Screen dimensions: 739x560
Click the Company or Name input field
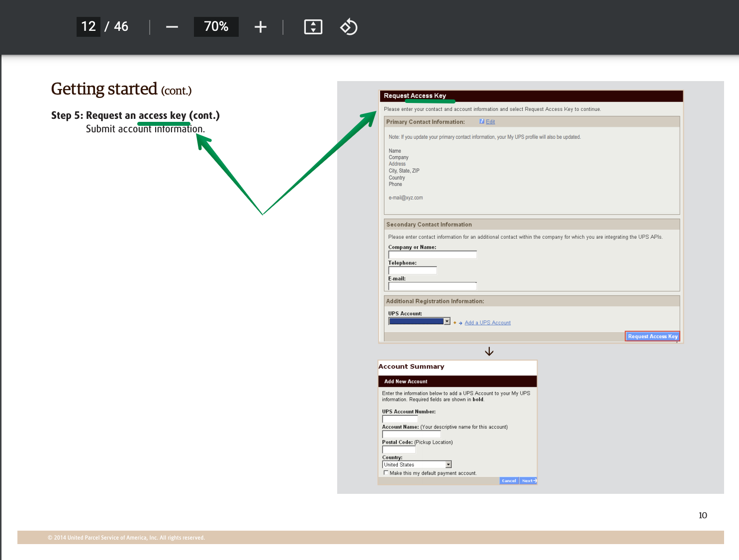[432, 254]
